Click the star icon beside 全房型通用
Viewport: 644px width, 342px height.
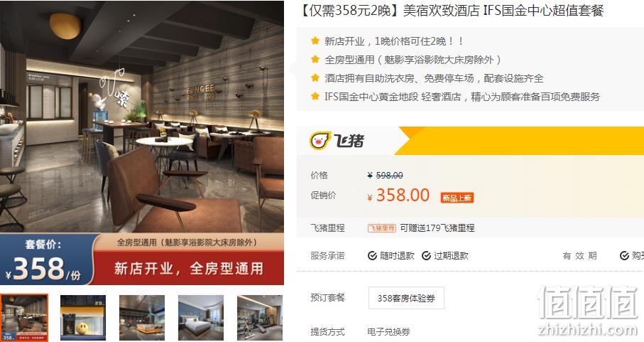(315, 59)
